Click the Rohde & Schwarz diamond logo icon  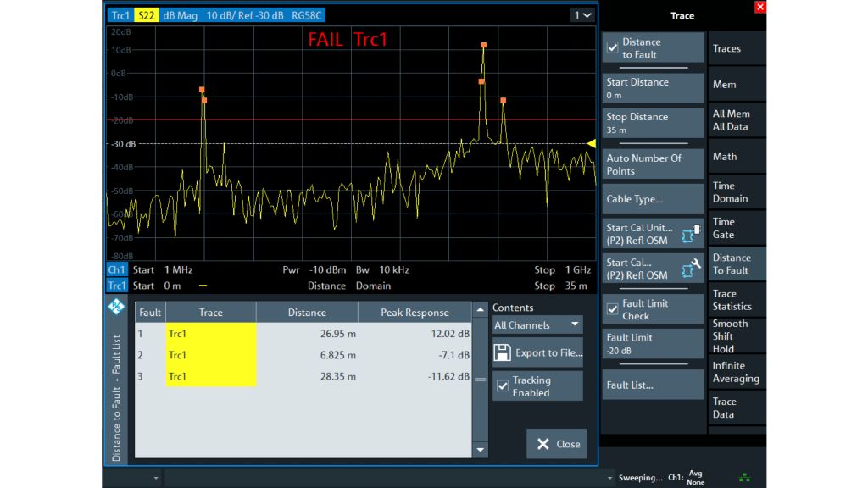[117, 308]
